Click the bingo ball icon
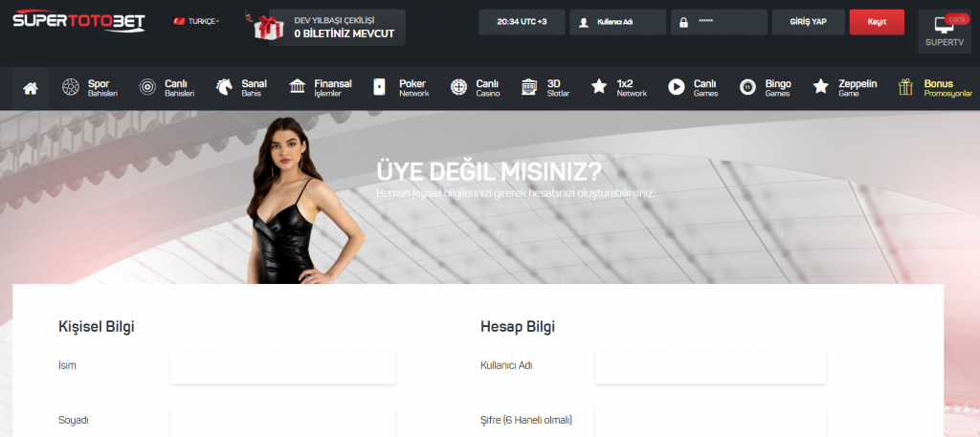Image resolution: width=980 pixels, height=437 pixels. tap(747, 87)
